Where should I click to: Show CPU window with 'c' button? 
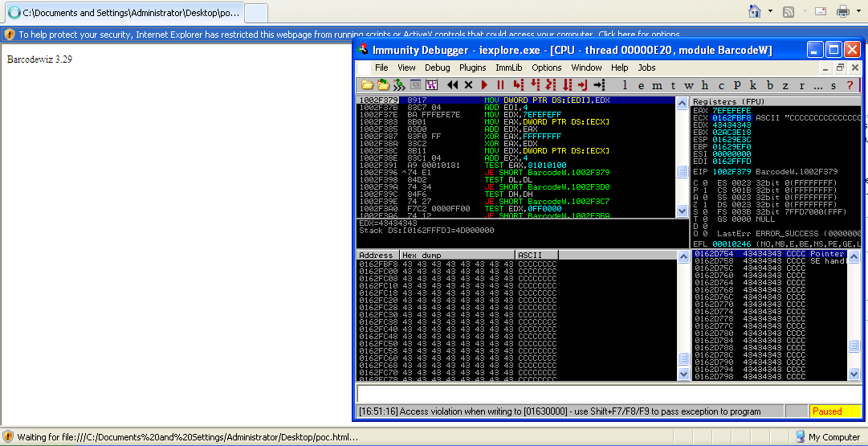click(721, 85)
